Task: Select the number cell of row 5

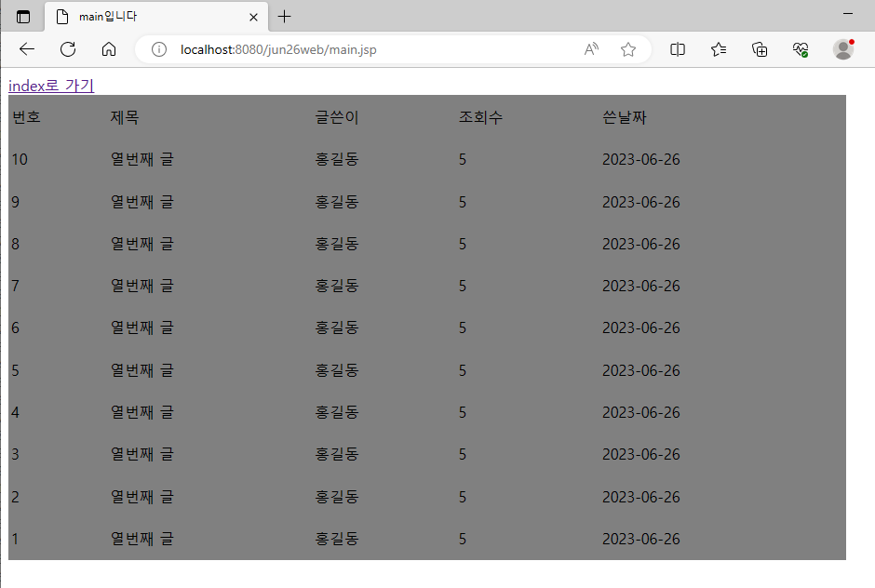Action: [x=16, y=370]
